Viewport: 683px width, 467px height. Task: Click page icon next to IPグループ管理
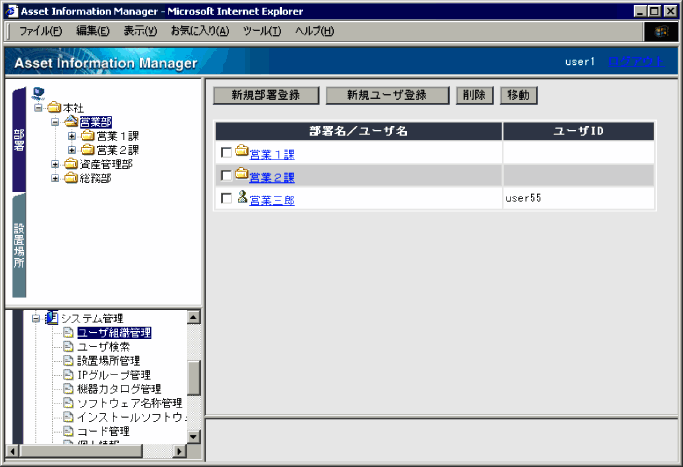click(x=68, y=374)
